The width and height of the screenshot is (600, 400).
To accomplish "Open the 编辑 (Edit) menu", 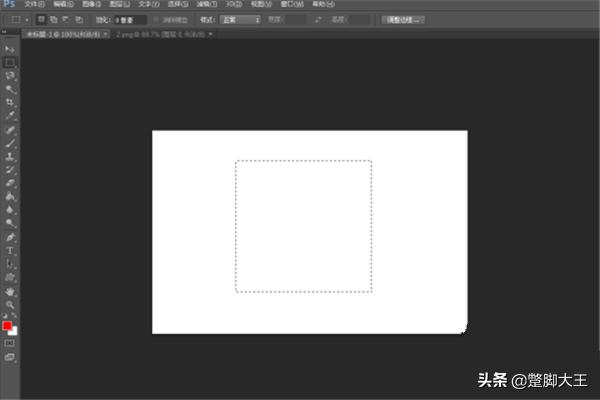I will point(64,4).
